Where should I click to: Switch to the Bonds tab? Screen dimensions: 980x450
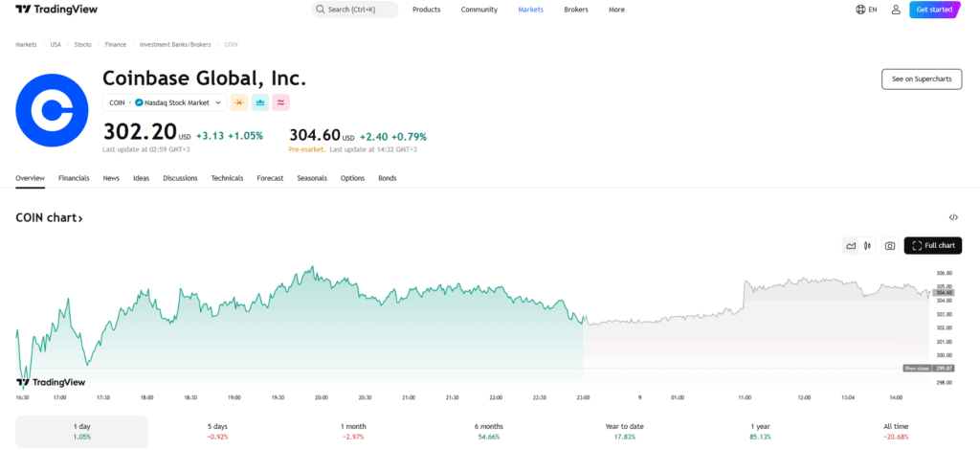[x=388, y=178]
